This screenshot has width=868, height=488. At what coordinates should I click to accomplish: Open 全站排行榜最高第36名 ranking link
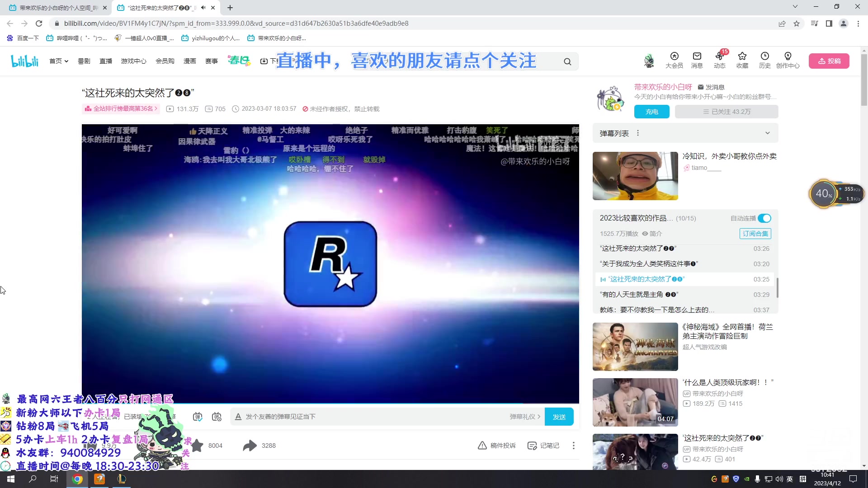(121, 109)
